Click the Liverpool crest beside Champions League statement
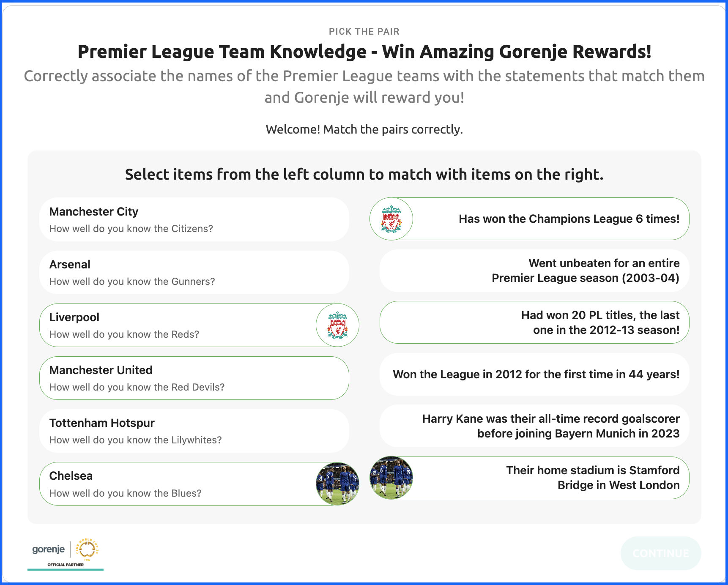The height and width of the screenshot is (585, 728). point(391,219)
